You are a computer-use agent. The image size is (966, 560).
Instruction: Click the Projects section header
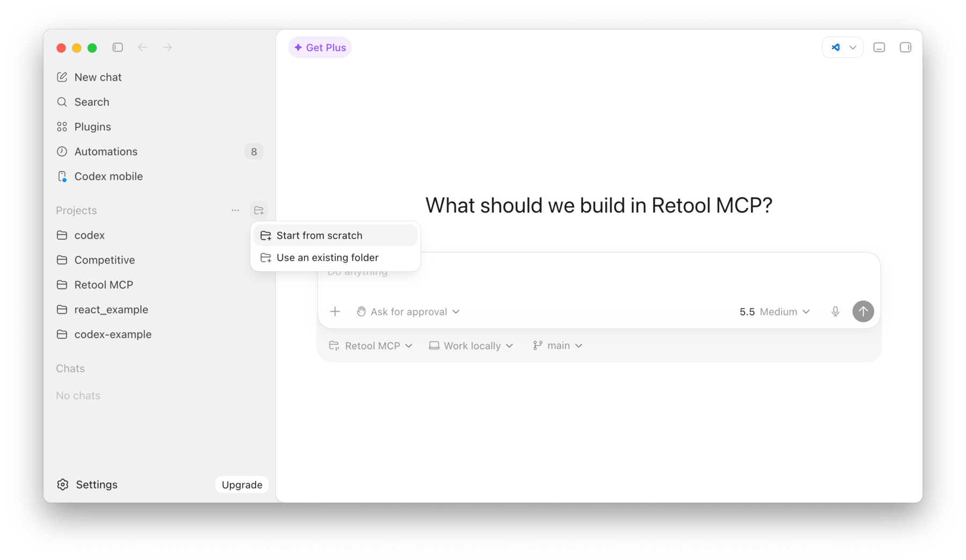(76, 210)
